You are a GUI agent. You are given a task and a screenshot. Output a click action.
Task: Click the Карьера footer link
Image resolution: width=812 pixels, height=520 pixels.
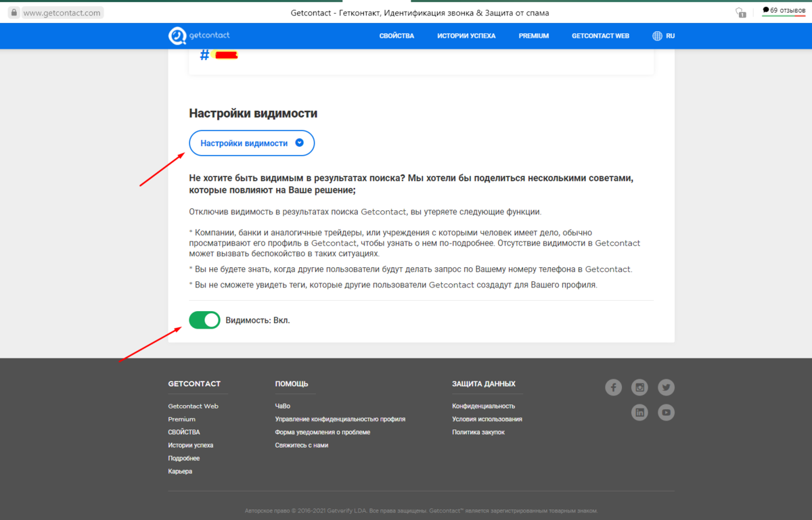point(180,471)
